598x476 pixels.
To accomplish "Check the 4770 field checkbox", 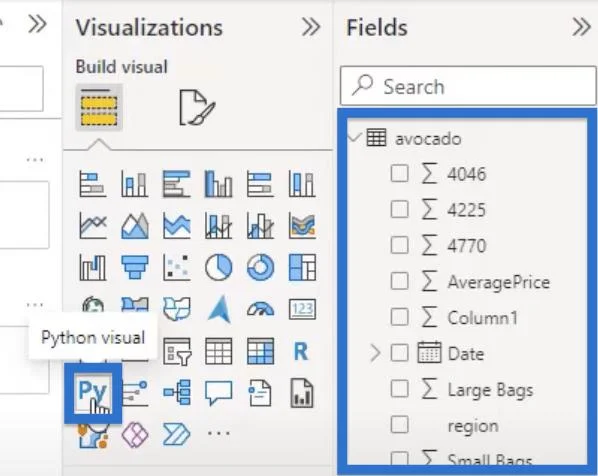I will 399,245.
